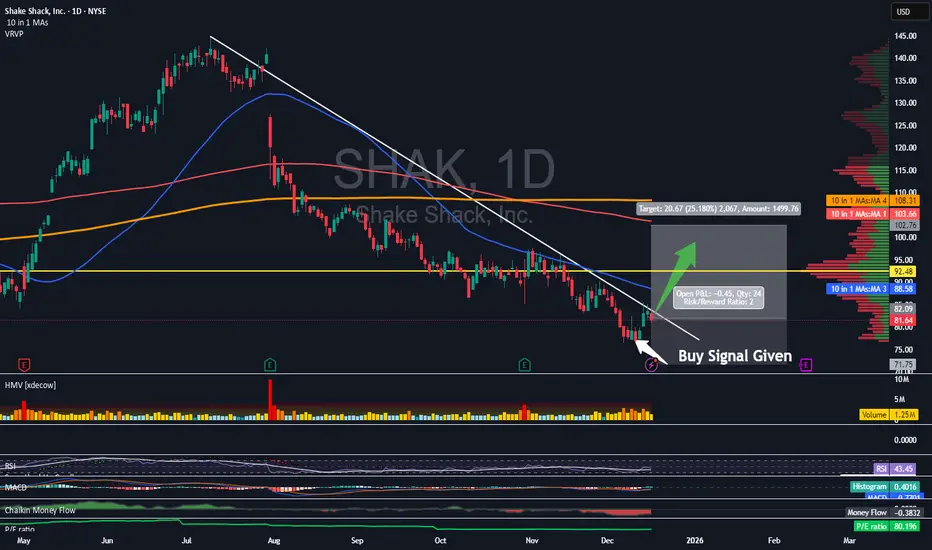
Task: Select the 10 in 1 MAs indicator legend
Action: (27, 23)
